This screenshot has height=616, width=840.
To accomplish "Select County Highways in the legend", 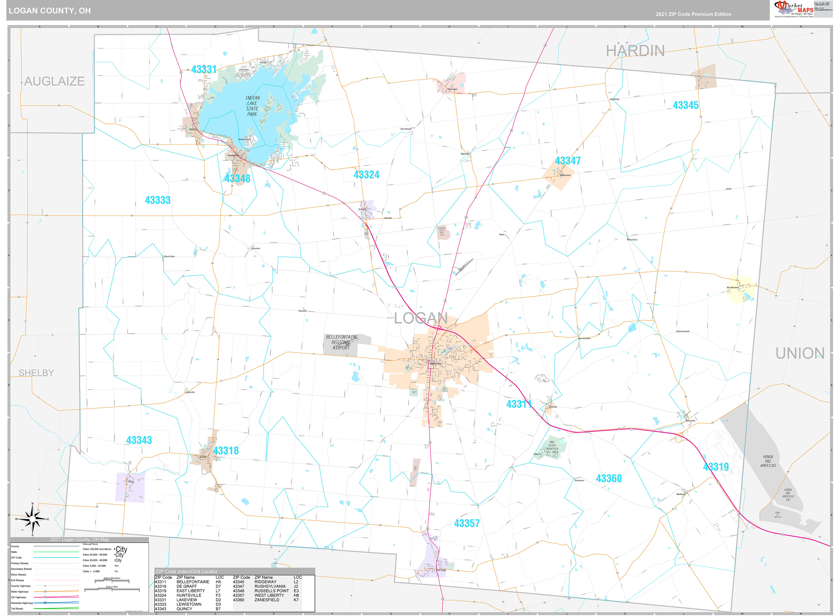I will click(21, 586).
